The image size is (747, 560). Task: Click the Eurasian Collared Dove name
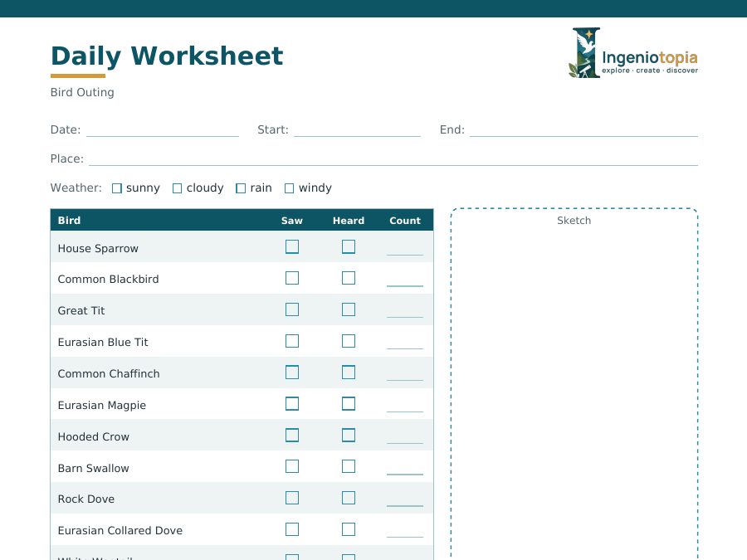pos(120,530)
